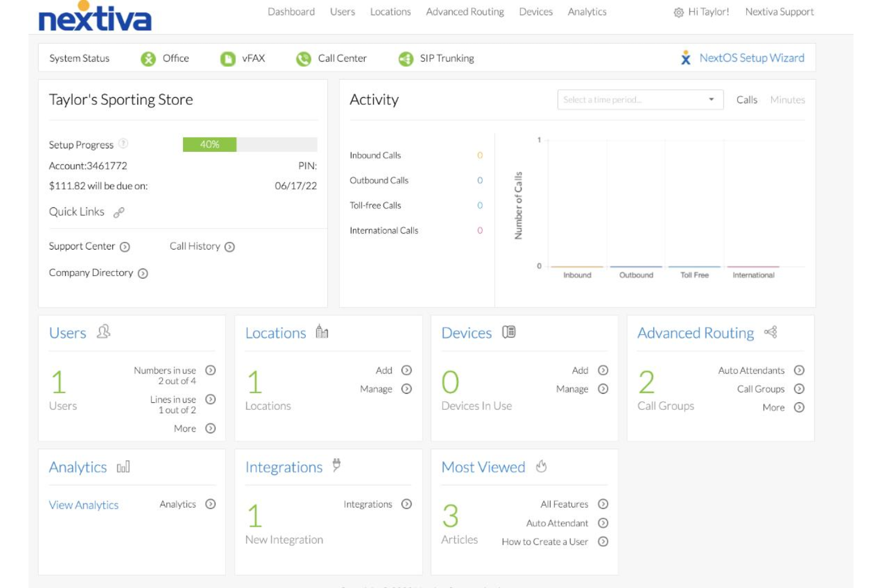Click Add arrow in Devices card
Image resolution: width=882 pixels, height=588 pixels.
[603, 370]
